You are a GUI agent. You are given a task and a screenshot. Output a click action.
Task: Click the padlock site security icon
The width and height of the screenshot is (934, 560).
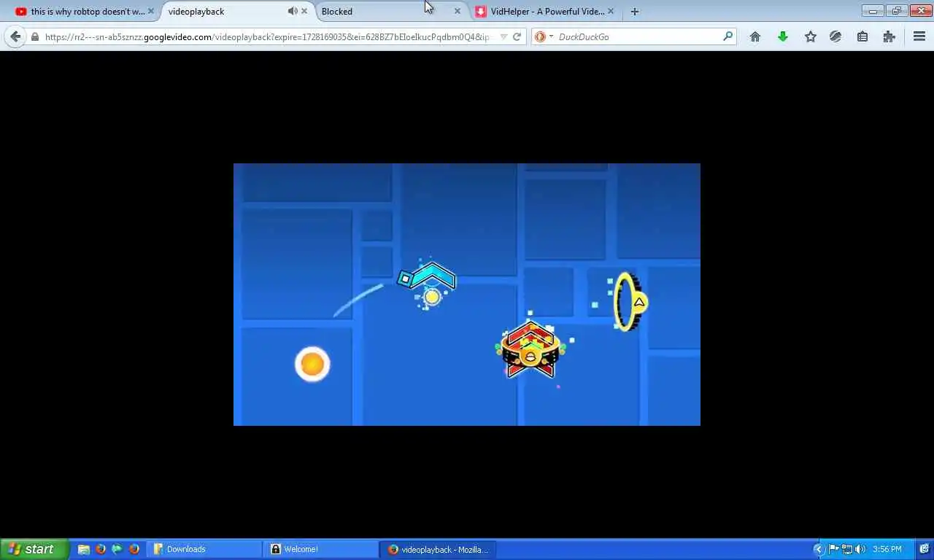point(35,36)
